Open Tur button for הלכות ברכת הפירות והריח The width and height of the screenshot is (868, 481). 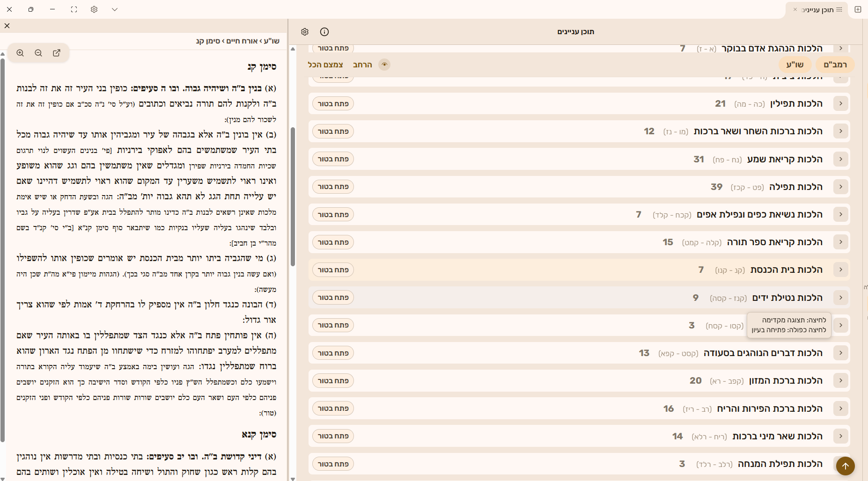(333, 408)
